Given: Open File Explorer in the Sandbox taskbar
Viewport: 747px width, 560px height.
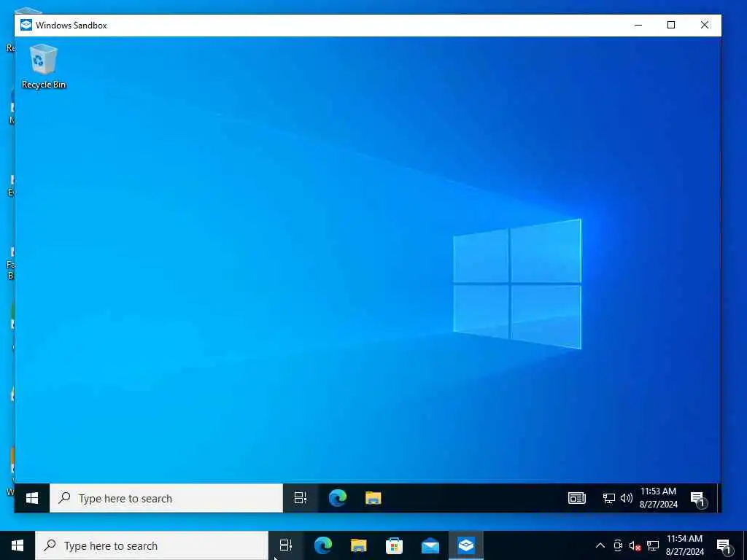Looking at the screenshot, I should click(373, 498).
